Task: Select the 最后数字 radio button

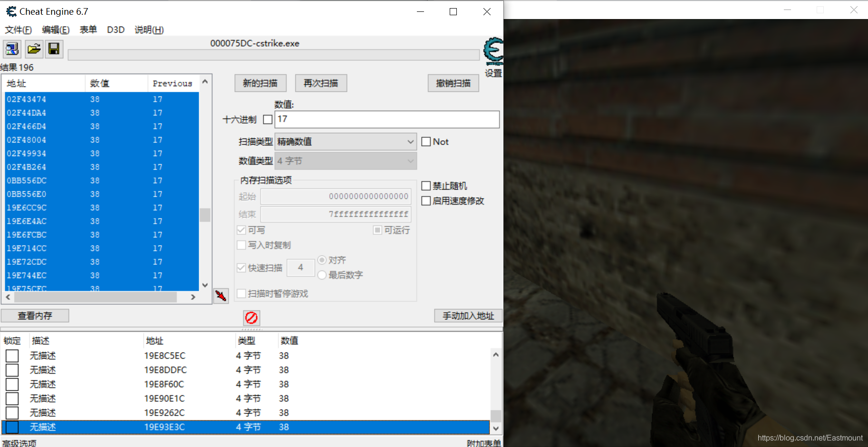Action: [x=322, y=275]
